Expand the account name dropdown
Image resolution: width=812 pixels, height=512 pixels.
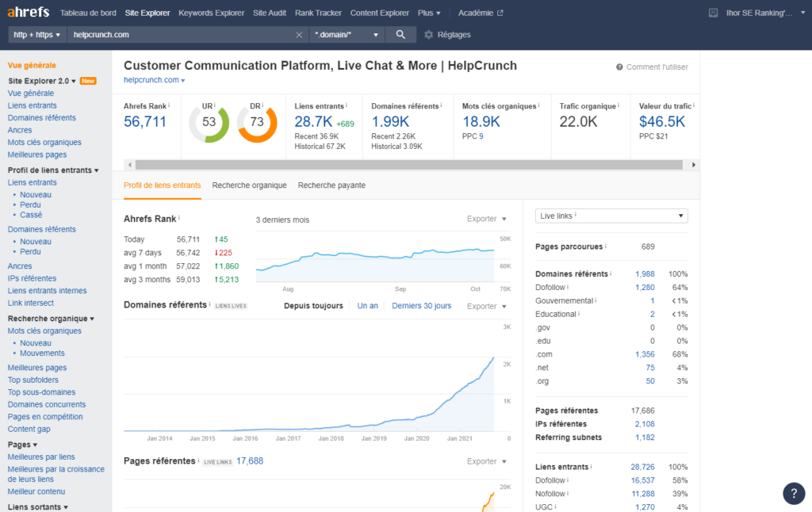pyautogui.click(x=765, y=13)
